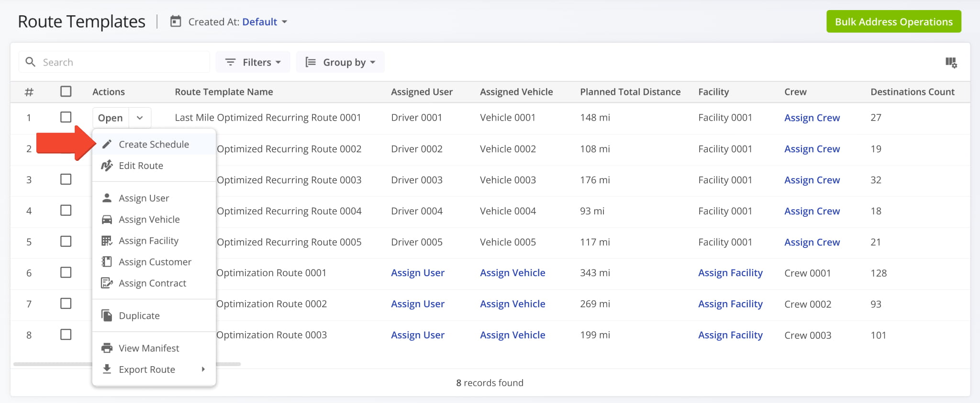Check the box for row 6
The image size is (980, 403).
coord(66,272)
